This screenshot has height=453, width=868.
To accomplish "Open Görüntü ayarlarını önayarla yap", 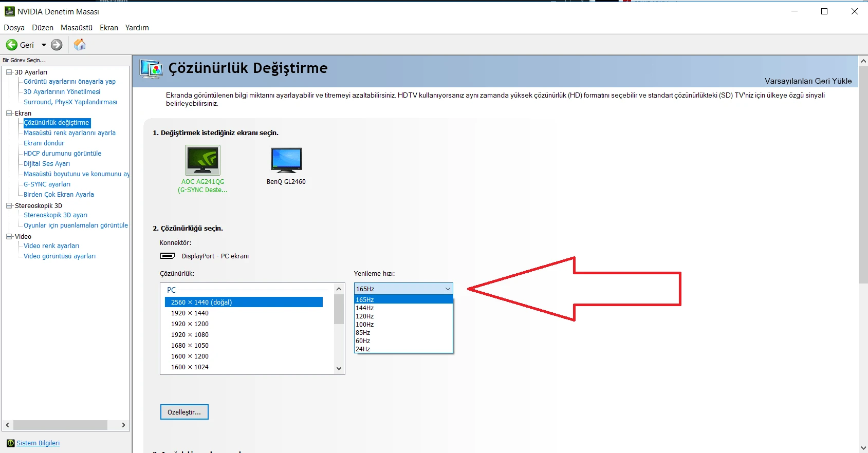I will click(x=69, y=82).
